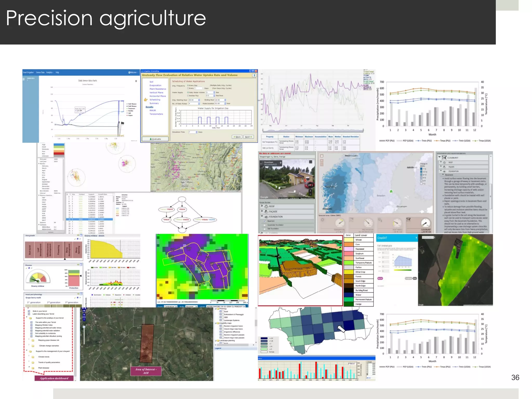Tick the Numero irrigazioni futuro checkbox

223,326
